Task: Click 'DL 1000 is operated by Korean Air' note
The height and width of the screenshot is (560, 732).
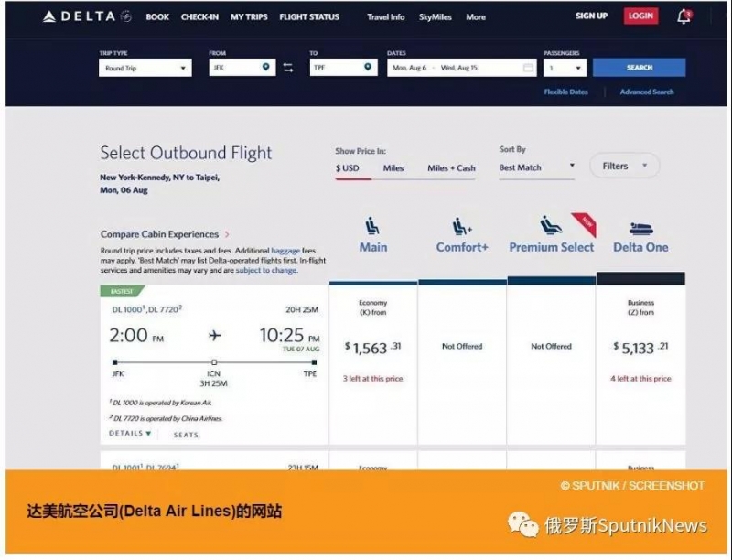Action: coord(160,403)
